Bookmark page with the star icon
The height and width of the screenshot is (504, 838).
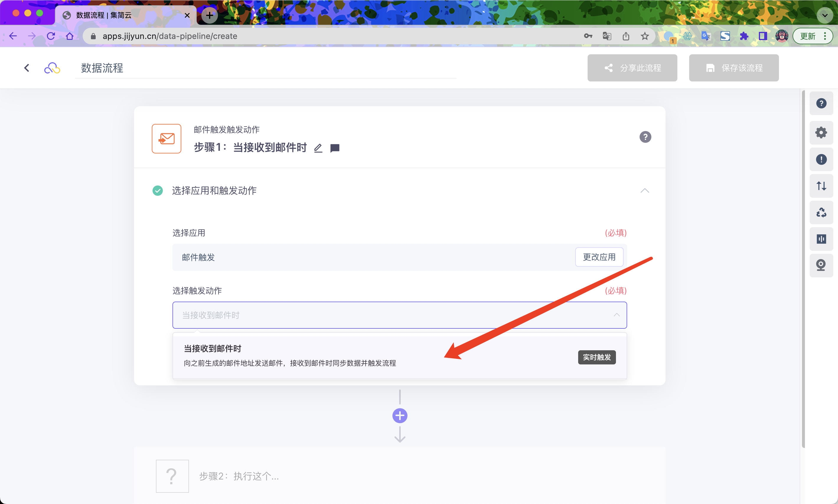[645, 36]
